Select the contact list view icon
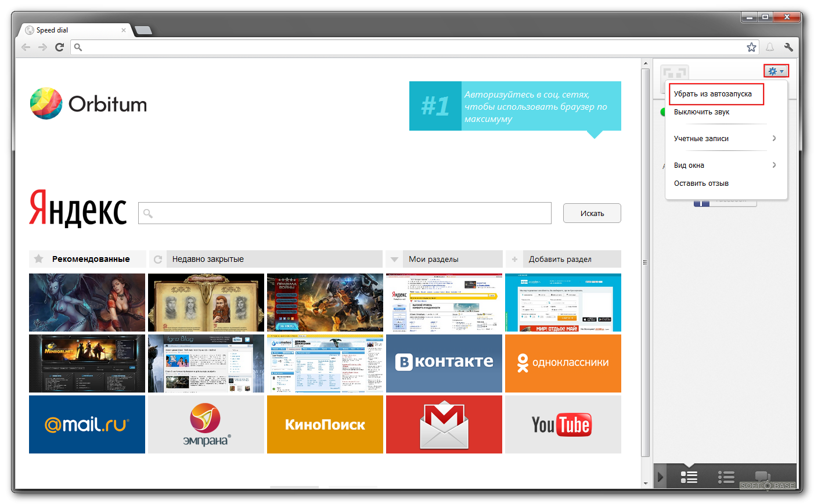This screenshot has width=814, height=504. (x=689, y=477)
